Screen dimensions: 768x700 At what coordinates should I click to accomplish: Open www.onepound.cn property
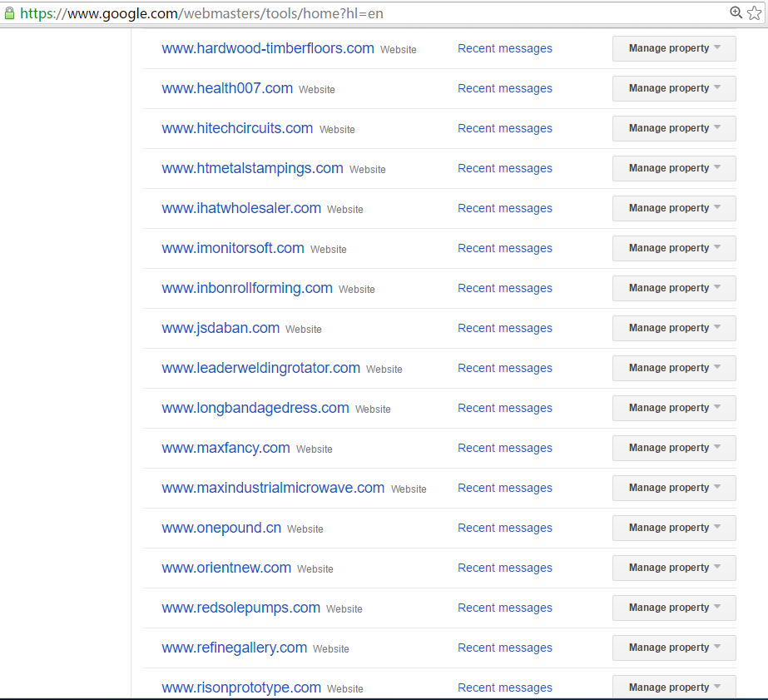pyautogui.click(x=221, y=528)
